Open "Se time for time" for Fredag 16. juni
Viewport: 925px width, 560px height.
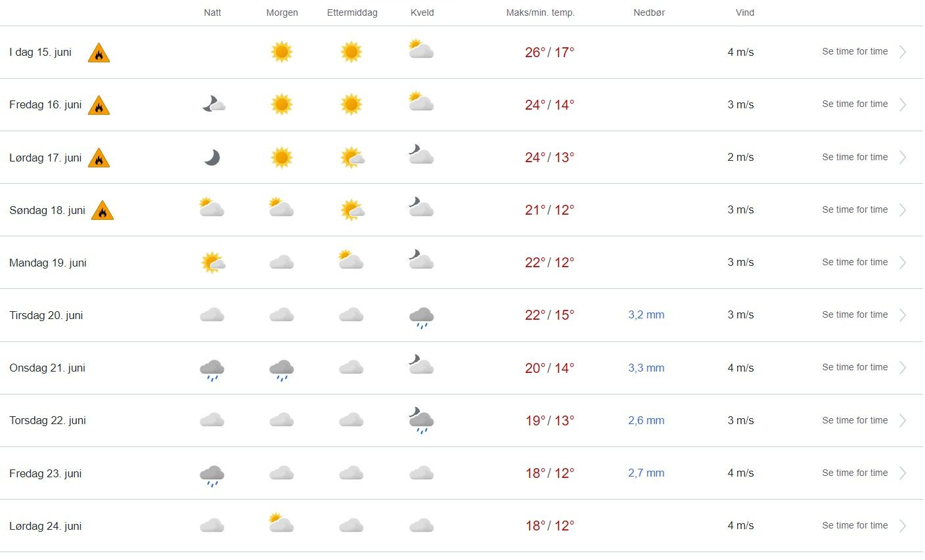click(x=855, y=104)
